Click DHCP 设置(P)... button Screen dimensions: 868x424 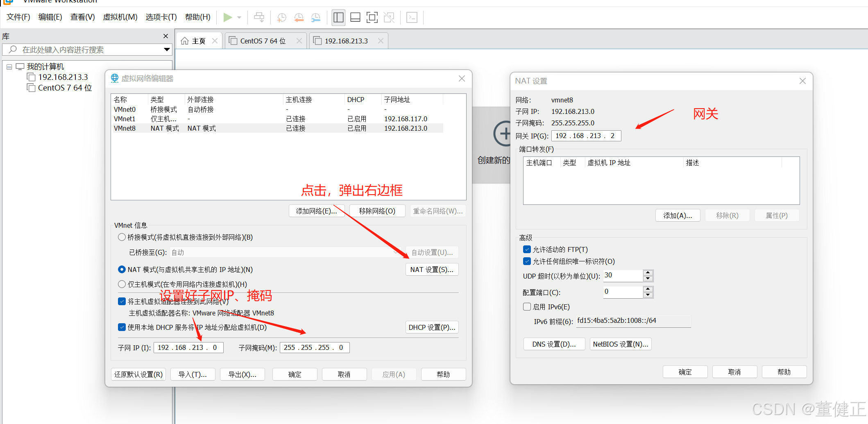[x=432, y=327]
